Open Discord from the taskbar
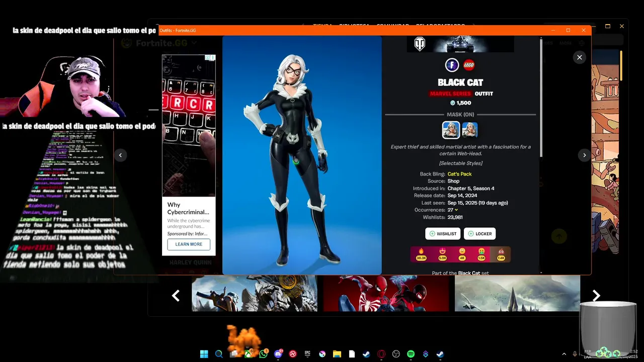 coord(278,354)
